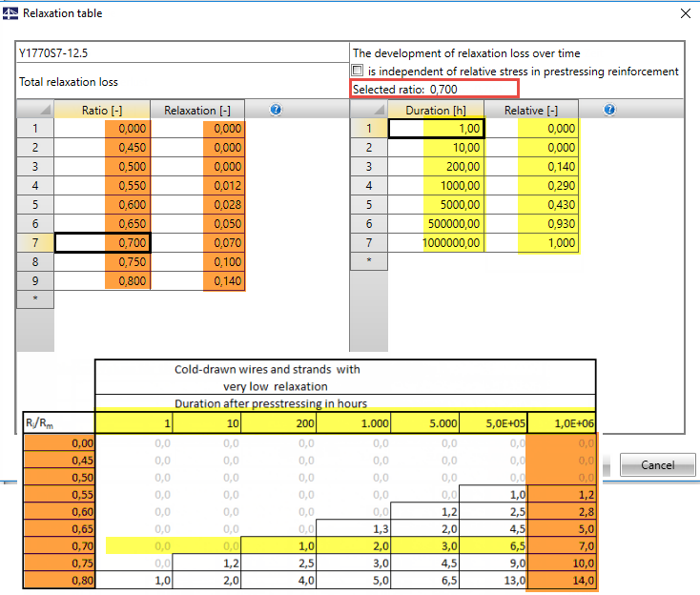The height and width of the screenshot is (595, 700).
Task: Click the Relaxation [-] column header
Action: pos(197,110)
